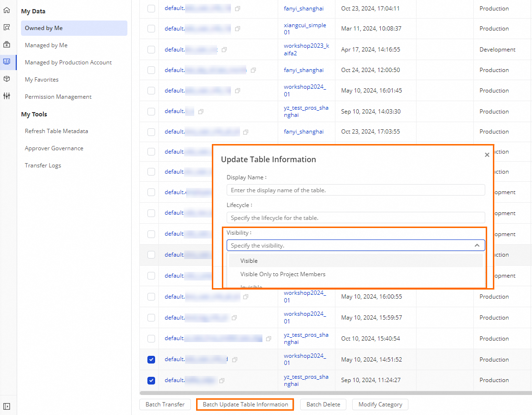Open table link in Sep 10, 2024, 14:03:30 row
Screen dimensions: 532x415
tap(179, 111)
